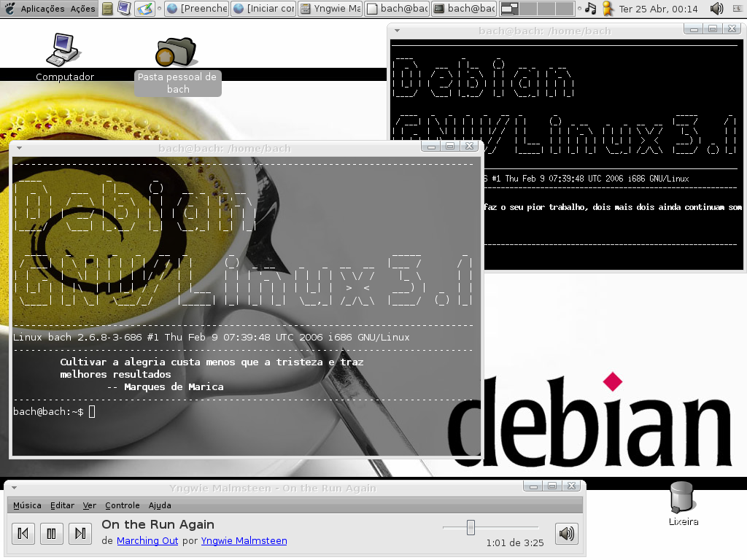Screen dimensions: 747x560
Task: Switch to the first workspace in pager
Action: [x=509, y=9]
